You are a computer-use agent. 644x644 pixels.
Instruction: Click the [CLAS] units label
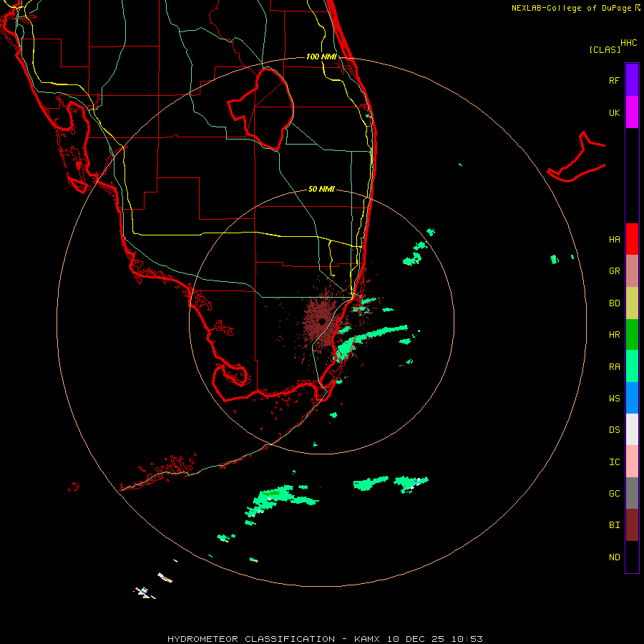[x=605, y=49]
